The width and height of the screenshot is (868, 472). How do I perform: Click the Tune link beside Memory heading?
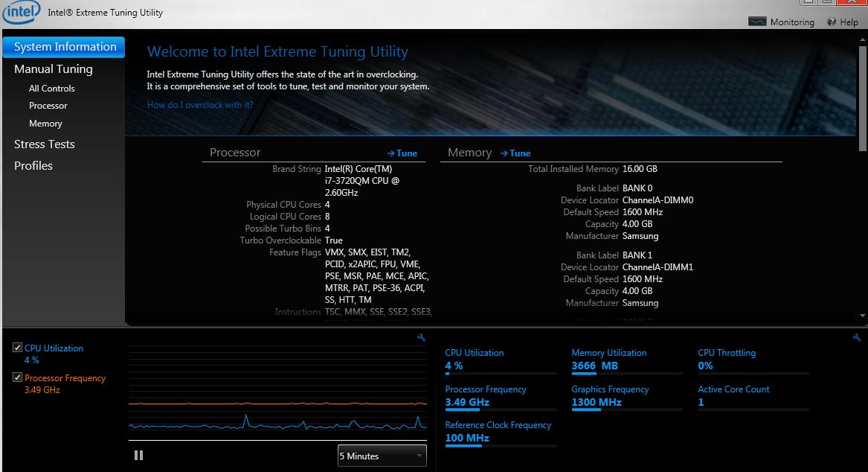click(515, 153)
